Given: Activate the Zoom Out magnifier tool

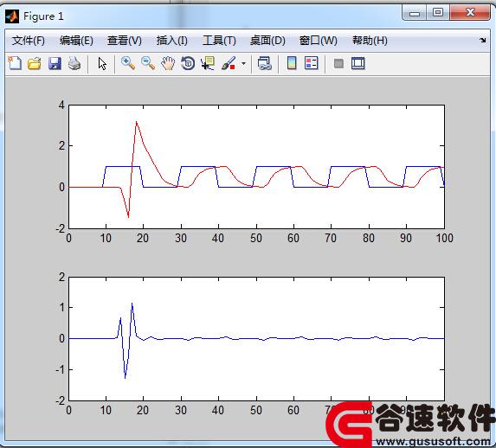Looking at the screenshot, I should (148, 63).
